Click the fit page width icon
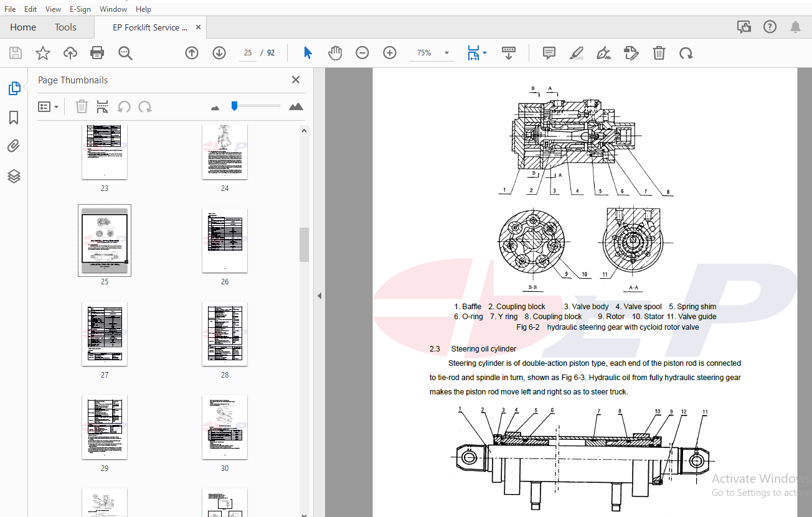This screenshot has height=517, width=812. coord(474,53)
